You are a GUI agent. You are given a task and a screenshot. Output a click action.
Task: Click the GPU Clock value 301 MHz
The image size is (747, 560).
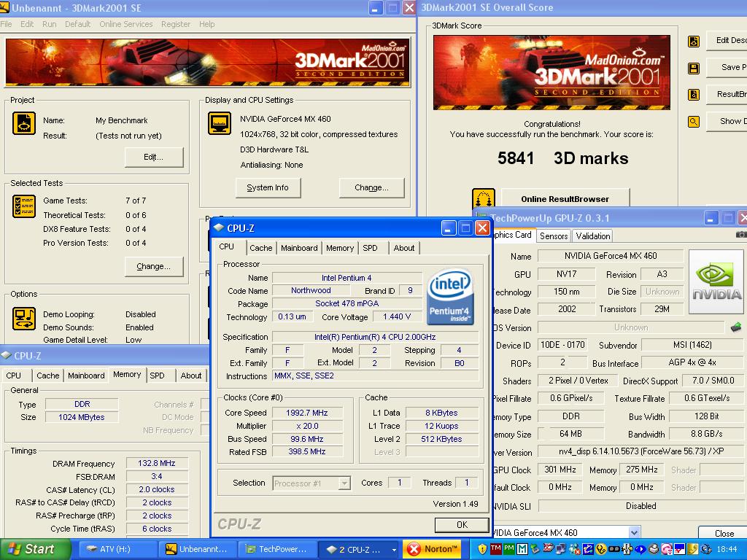click(x=560, y=470)
